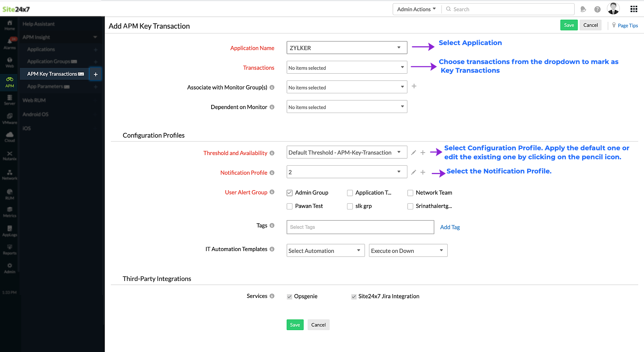Open the Application Name dropdown
Image resolution: width=644 pixels, height=352 pixels.
(346, 48)
